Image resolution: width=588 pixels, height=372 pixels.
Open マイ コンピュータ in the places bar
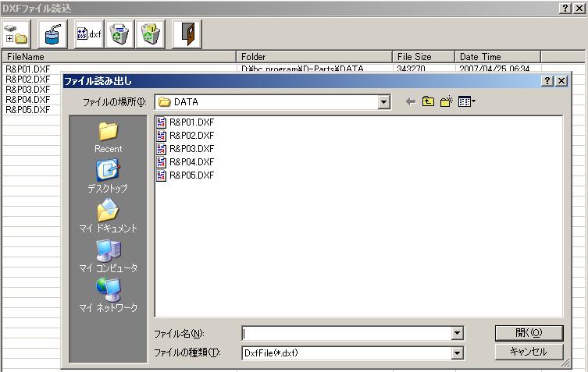108,257
